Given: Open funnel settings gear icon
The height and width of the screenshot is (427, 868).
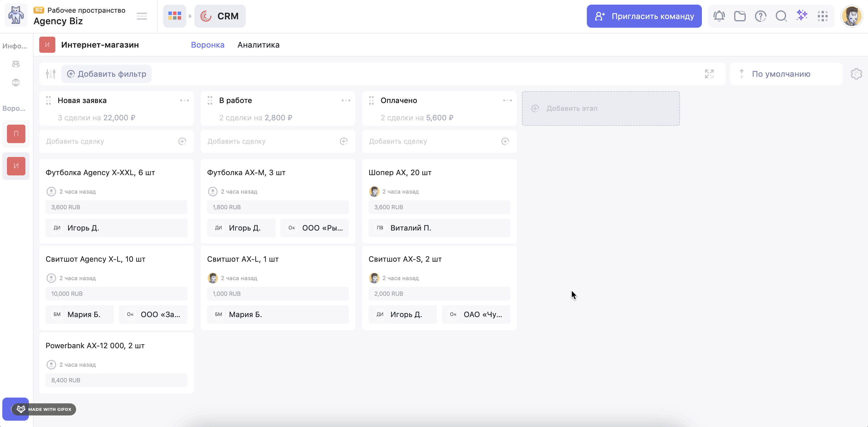Looking at the screenshot, I should [x=856, y=74].
